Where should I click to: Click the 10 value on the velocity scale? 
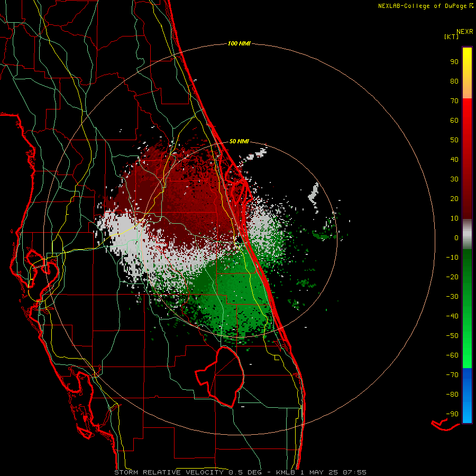click(x=454, y=218)
